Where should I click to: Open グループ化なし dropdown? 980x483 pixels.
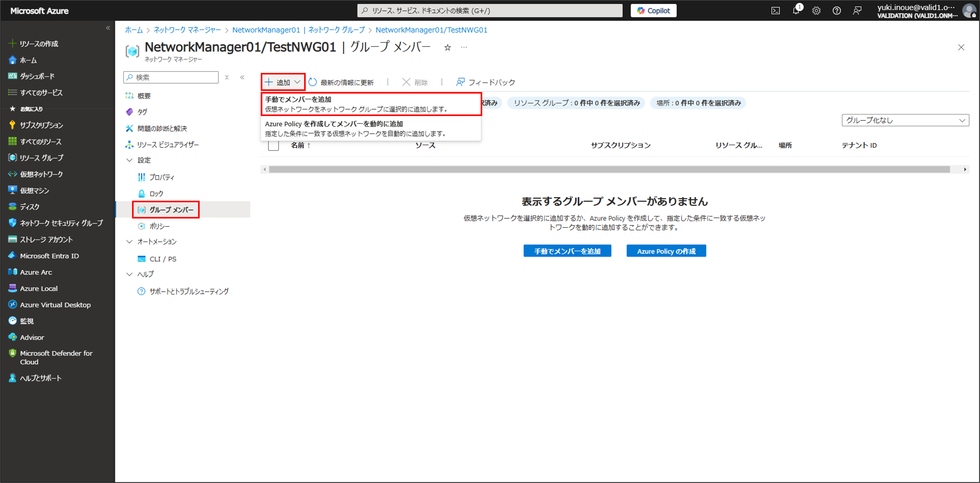click(906, 120)
